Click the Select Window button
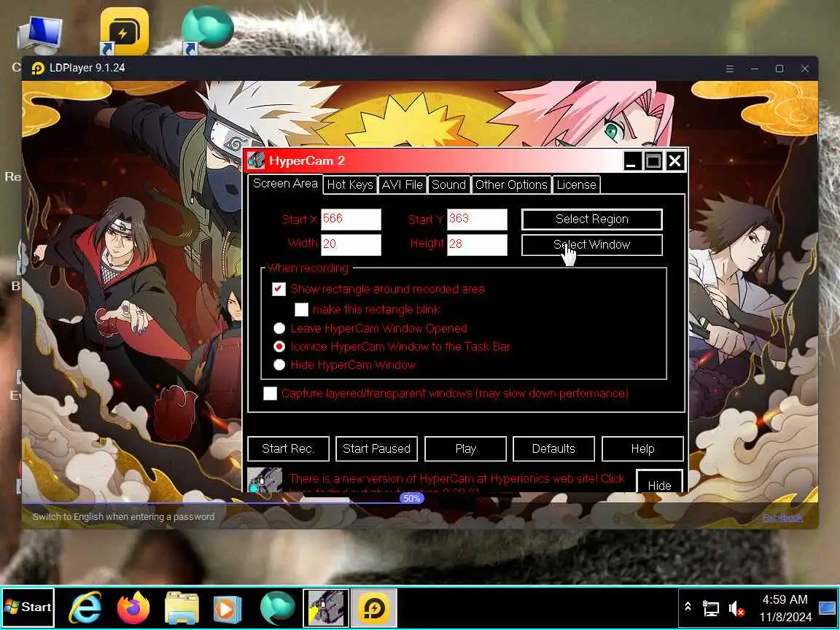Screen dimensions: 840x630 592,245
